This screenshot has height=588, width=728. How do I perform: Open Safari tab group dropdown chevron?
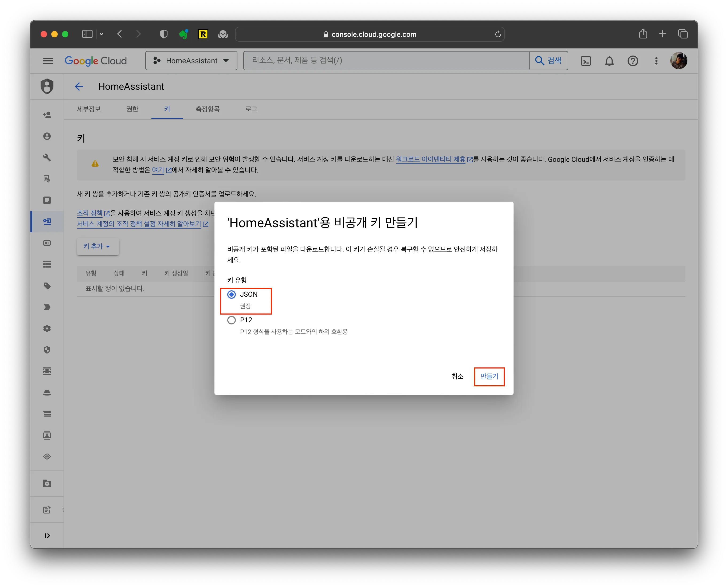pos(101,34)
